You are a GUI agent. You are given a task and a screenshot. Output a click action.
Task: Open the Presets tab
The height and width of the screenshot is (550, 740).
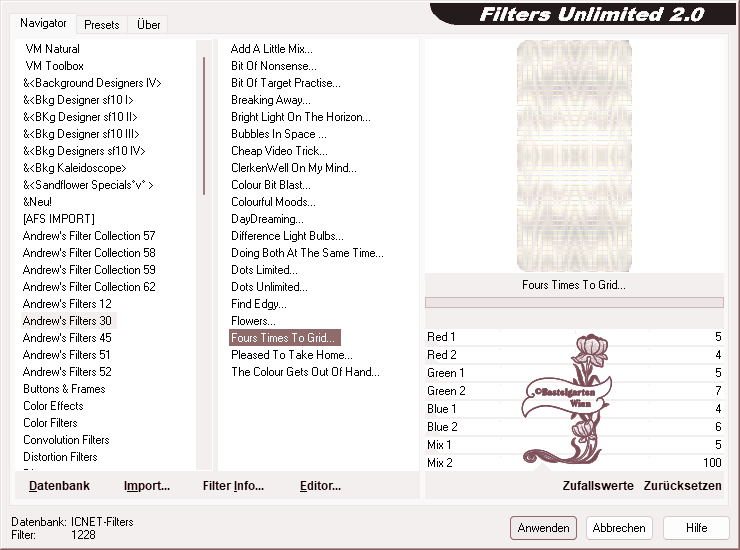pyautogui.click(x=101, y=25)
